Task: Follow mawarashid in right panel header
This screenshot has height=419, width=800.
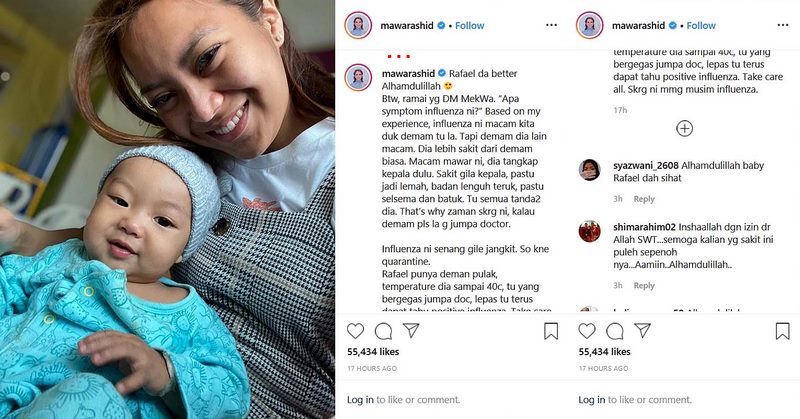Action: pos(701,26)
